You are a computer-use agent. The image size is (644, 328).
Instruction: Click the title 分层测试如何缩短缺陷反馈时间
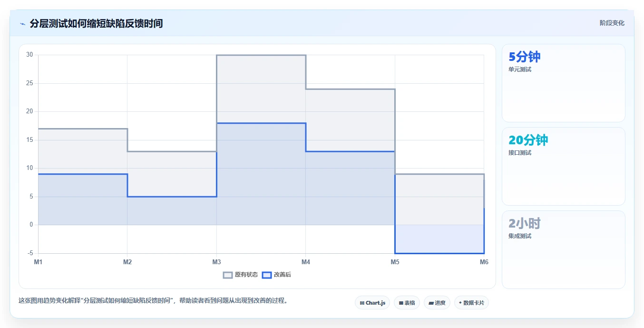click(96, 23)
